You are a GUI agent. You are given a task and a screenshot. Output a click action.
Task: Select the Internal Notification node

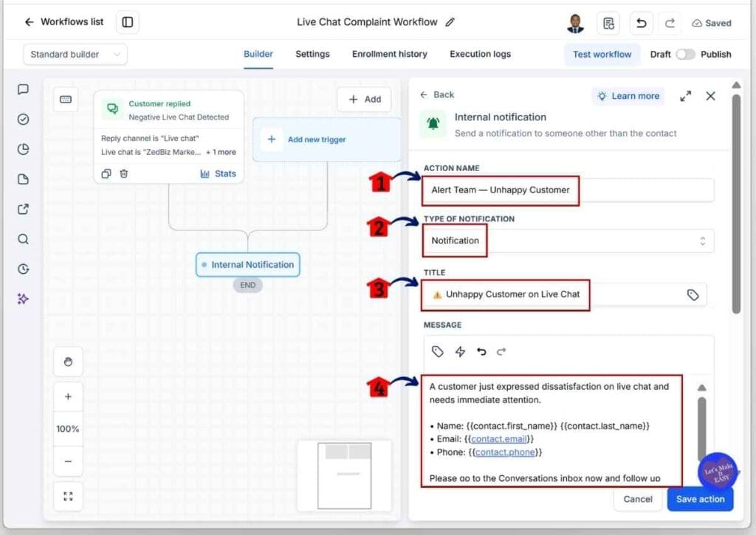248,265
